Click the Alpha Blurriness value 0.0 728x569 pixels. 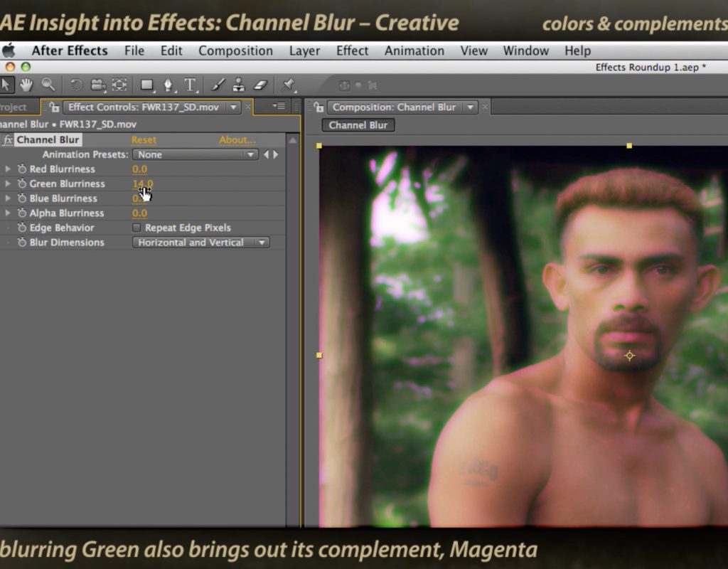click(139, 213)
